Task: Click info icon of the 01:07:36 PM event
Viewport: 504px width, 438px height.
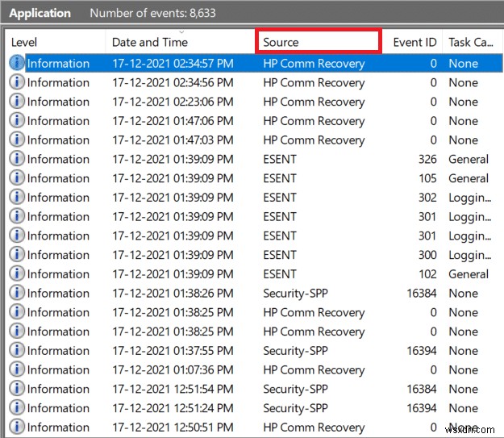Action: pyautogui.click(x=17, y=369)
